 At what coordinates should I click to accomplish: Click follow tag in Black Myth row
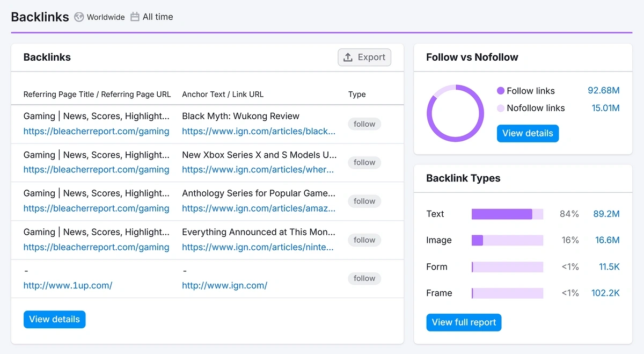click(x=364, y=124)
